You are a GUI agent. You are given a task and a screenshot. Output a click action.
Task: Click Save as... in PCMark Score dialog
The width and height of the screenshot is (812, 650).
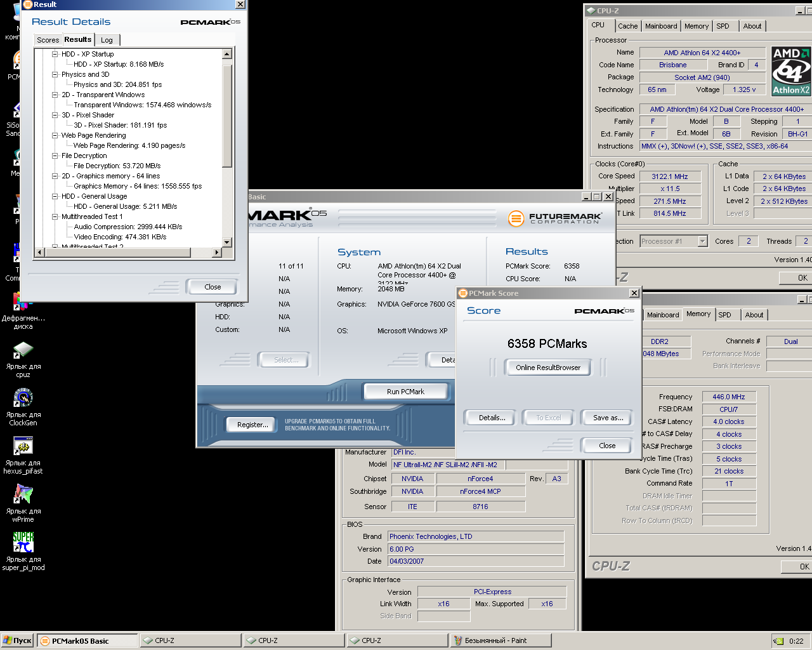click(x=608, y=418)
